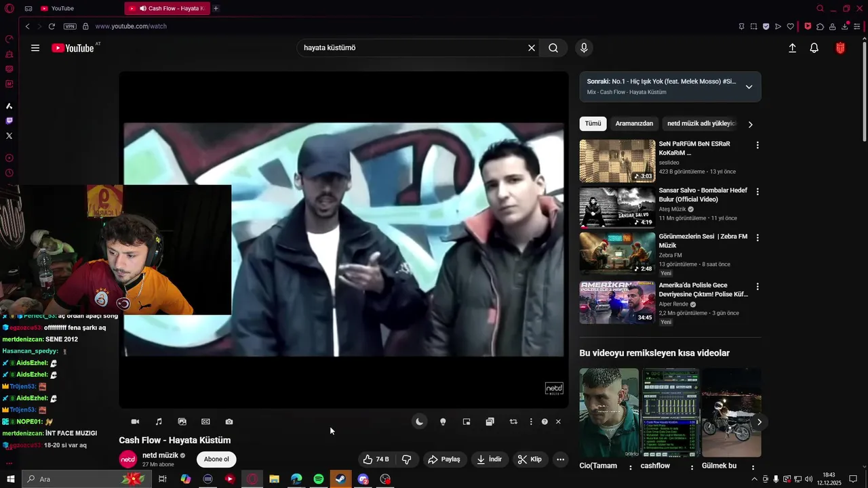Like the video with 74 B thumbs up
This screenshot has height=488, width=868.
click(376, 460)
